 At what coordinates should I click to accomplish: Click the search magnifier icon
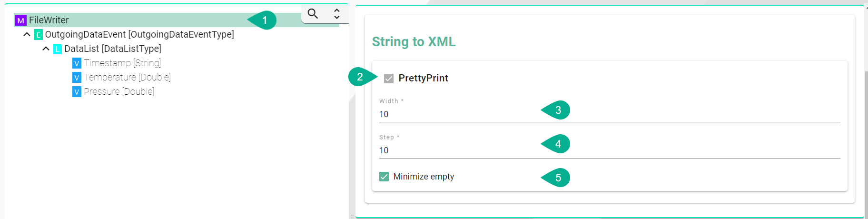tap(313, 13)
